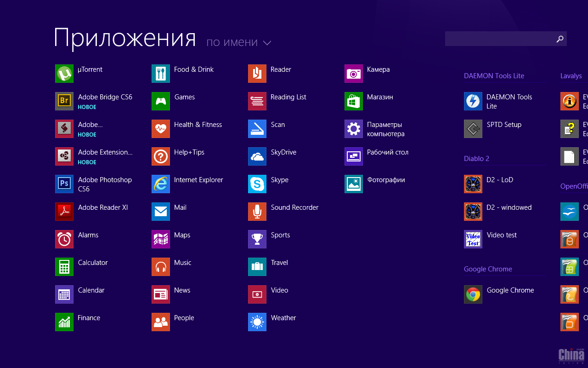Open the Maps app icon
The width and height of the screenshot is (588, 368).
[x=161, y=239]
